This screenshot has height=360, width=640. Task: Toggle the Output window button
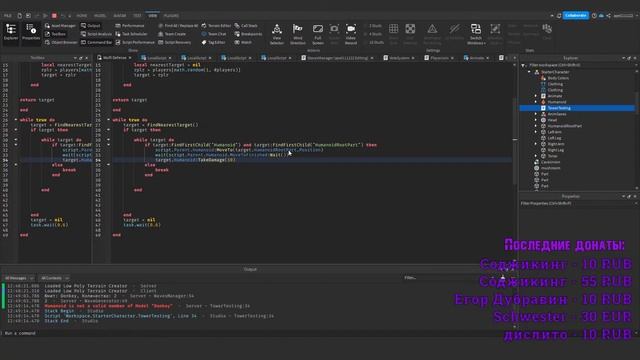tap(91, 26)
